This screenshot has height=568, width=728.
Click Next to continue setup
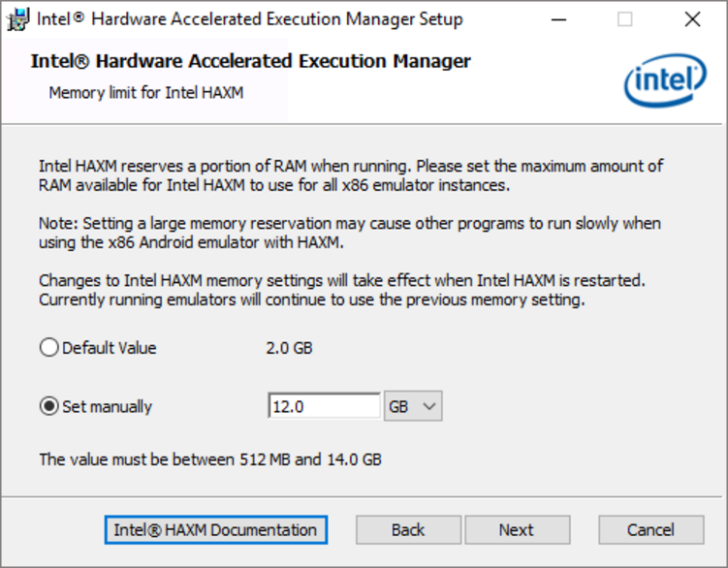(x=517, y=530)
